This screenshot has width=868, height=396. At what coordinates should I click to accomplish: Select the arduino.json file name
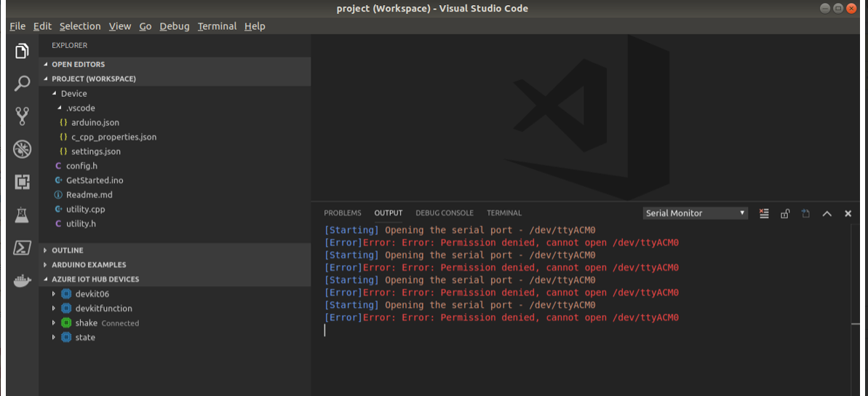pos(95,122)
